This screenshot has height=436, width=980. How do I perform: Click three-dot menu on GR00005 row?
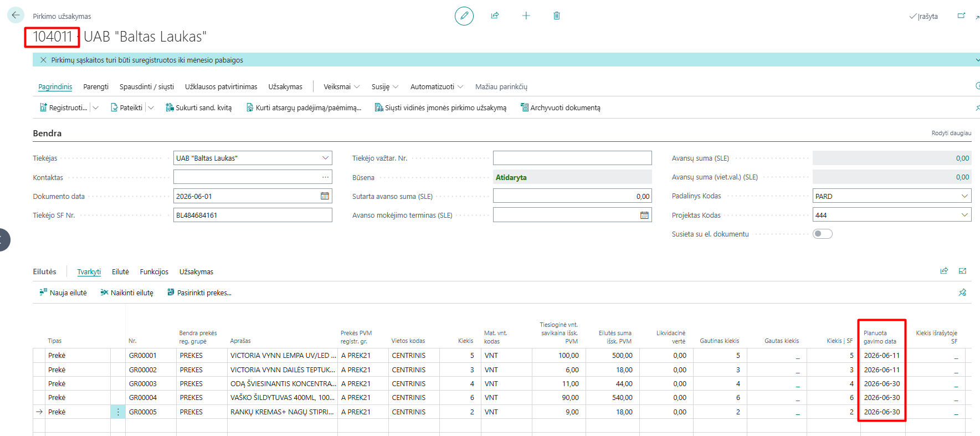(118, 412)
